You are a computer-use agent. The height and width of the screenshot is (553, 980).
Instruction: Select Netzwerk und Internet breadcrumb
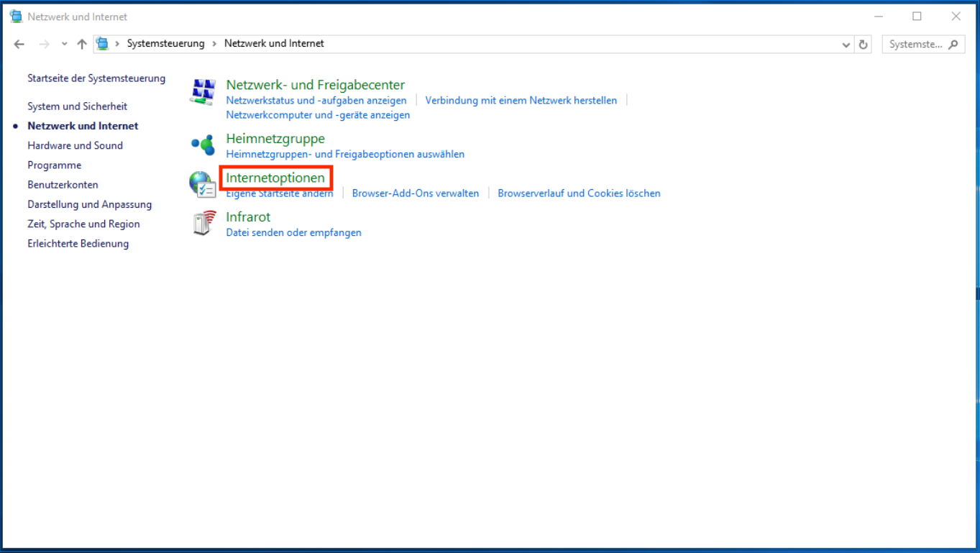point(274,44)
